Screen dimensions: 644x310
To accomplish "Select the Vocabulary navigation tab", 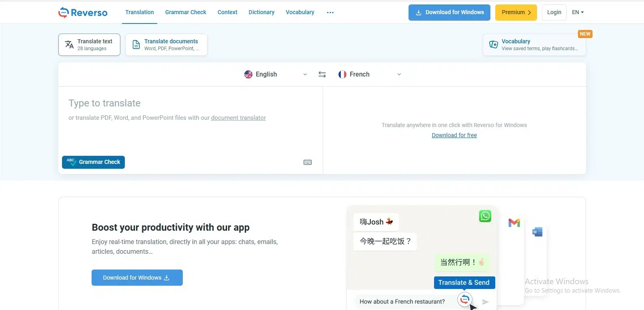I will click(300, 13).
